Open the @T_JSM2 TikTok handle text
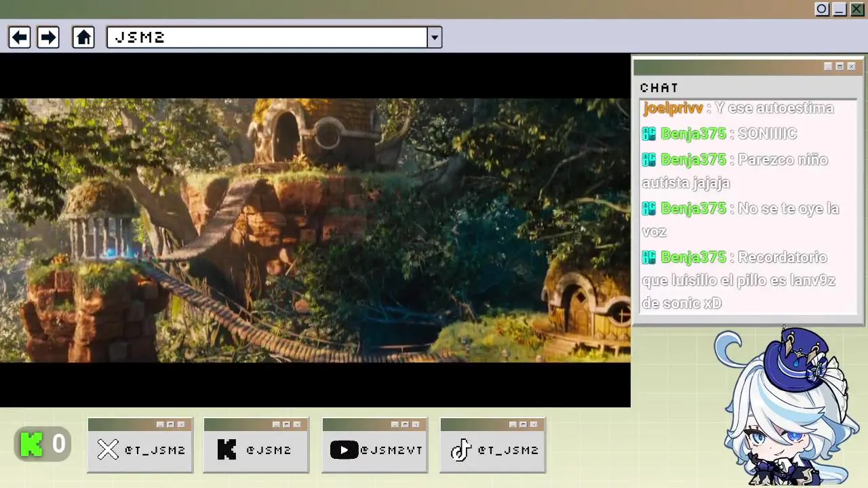The height and width of the screenshot is (488, 868). click(x=508, y=450)
